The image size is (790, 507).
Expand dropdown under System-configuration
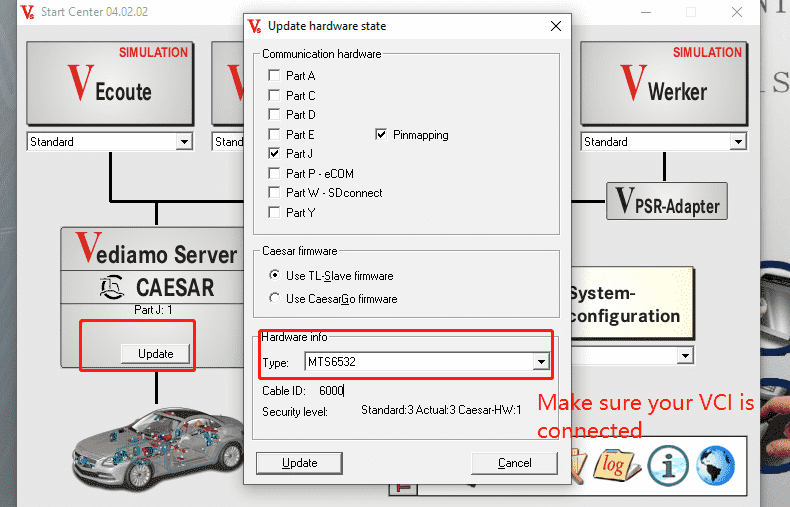click(x=685, y=356)
